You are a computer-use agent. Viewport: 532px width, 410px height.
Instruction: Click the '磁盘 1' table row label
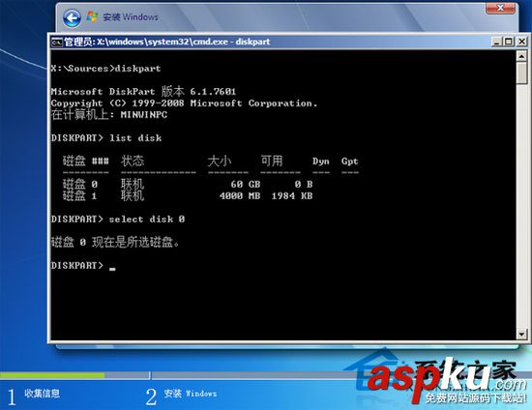[80, 195]
